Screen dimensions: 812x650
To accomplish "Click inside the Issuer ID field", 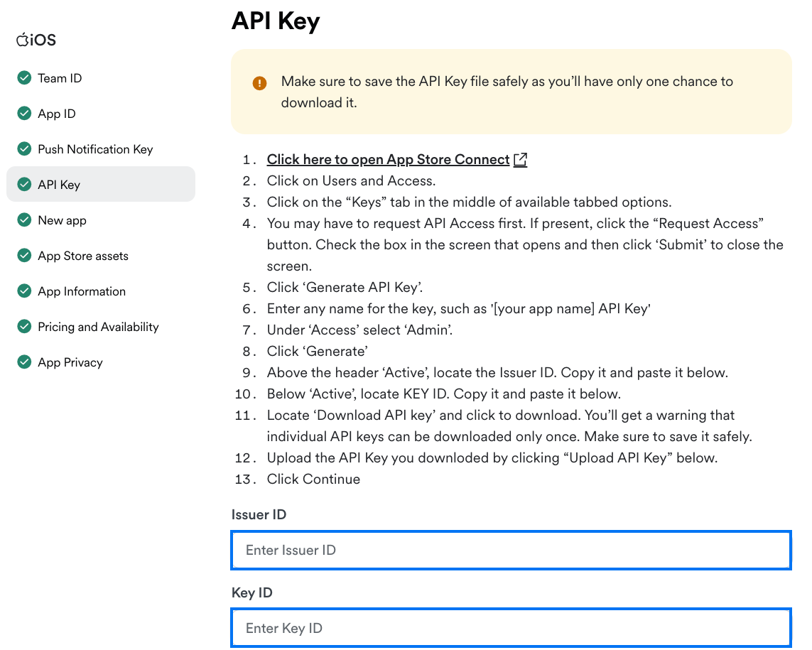I will click(x=510, y=550).
